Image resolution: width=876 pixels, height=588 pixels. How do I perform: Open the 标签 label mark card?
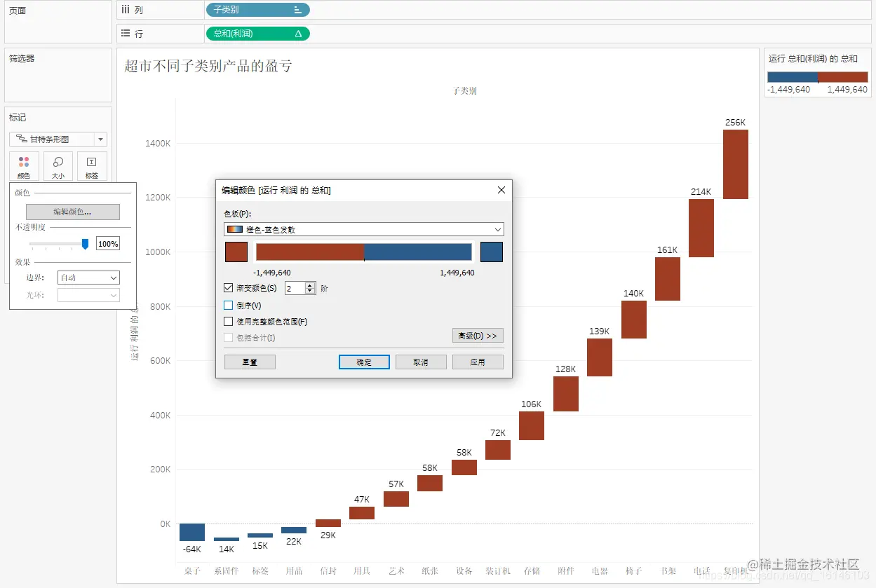92,167
